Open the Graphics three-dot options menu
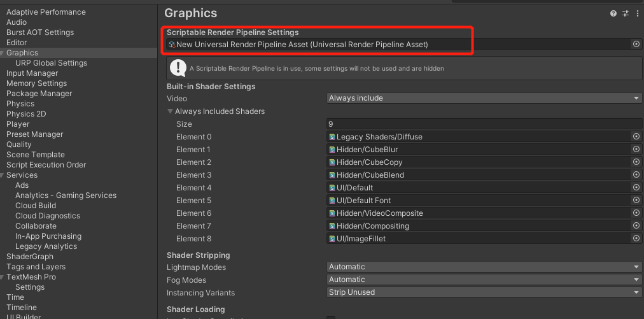This screenshot has width=644, height=319. tap(638, 13)
